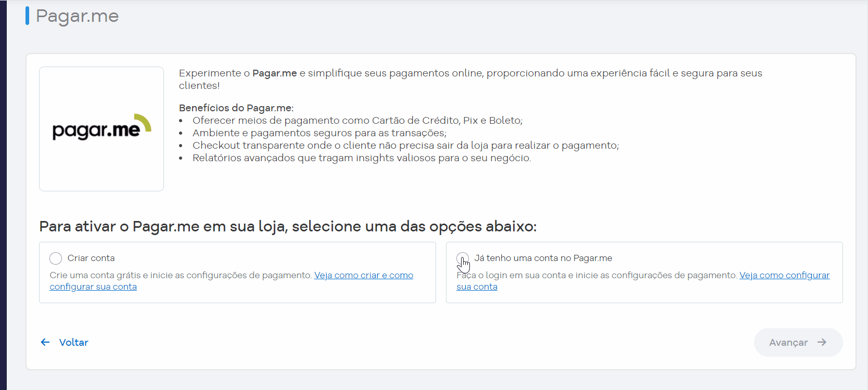The height and width of the screenshot is (390, 868).
Task: Click the bullet 'Oferecer meios de pagamento como Cartão'
Action: click(x=358, y=121)
